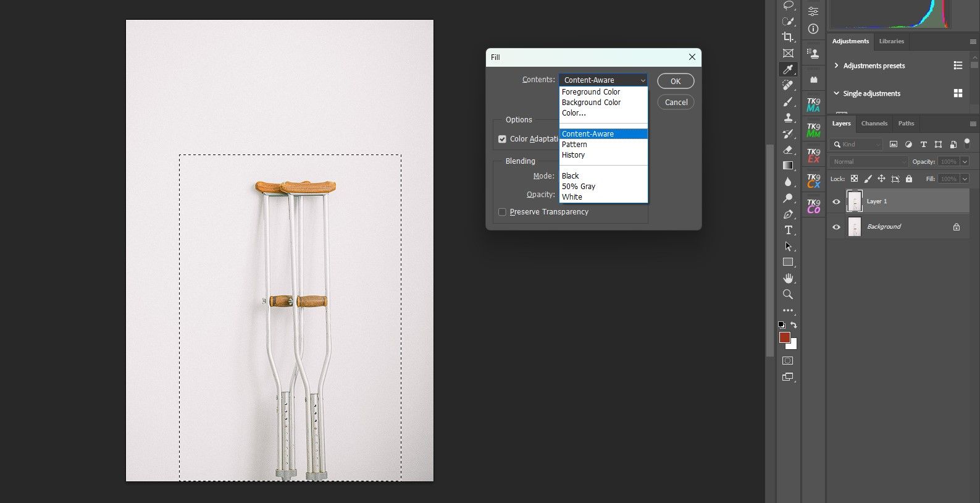The height and width of the screenshot is (503, 980).
Task: Open the Properties sliders panel icon
Action: [x=813, y=12]
